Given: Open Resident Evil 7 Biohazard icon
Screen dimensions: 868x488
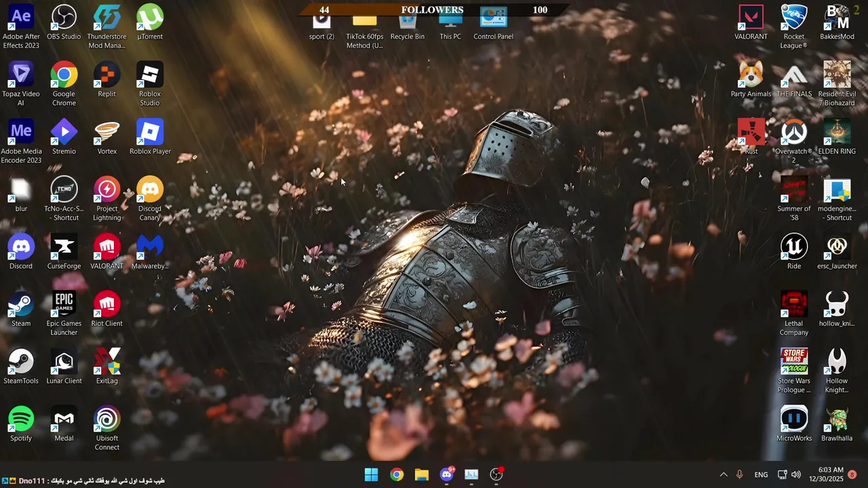Looking at the screenshot, I should (837, 85).
